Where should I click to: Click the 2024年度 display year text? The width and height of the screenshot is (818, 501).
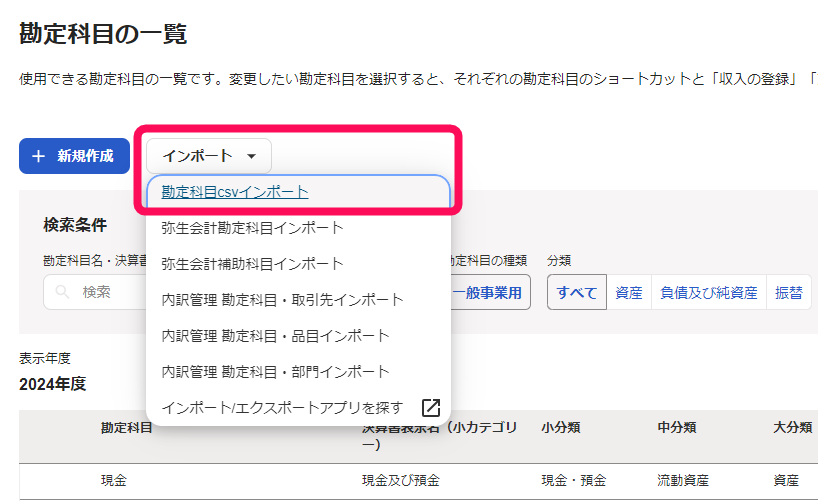click(52, 384)
